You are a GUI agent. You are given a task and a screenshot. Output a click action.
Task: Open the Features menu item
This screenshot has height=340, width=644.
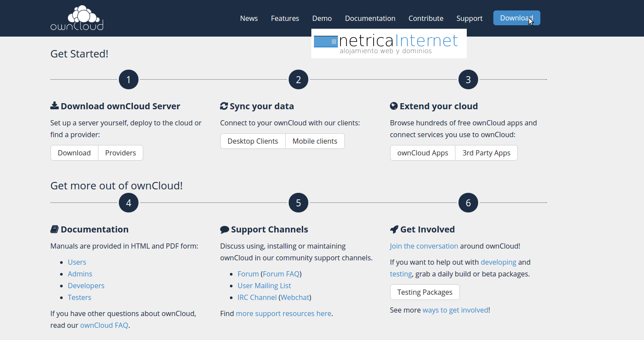[x=285, y=18]
